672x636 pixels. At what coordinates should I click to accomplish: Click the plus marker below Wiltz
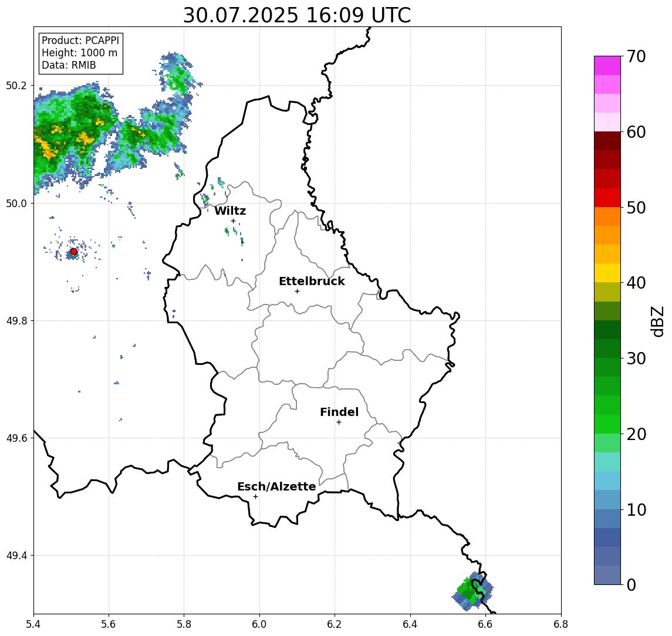coord(233,221)
